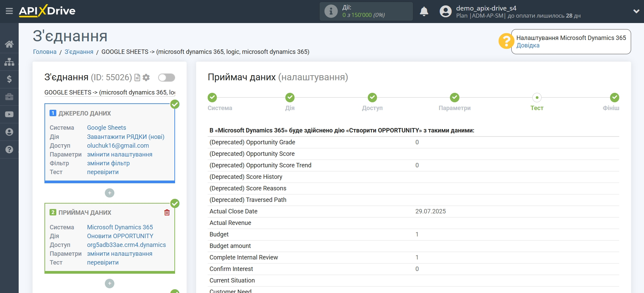
Task: Go to Дія step
Action: pyautogui.click(x=290, y=98)
